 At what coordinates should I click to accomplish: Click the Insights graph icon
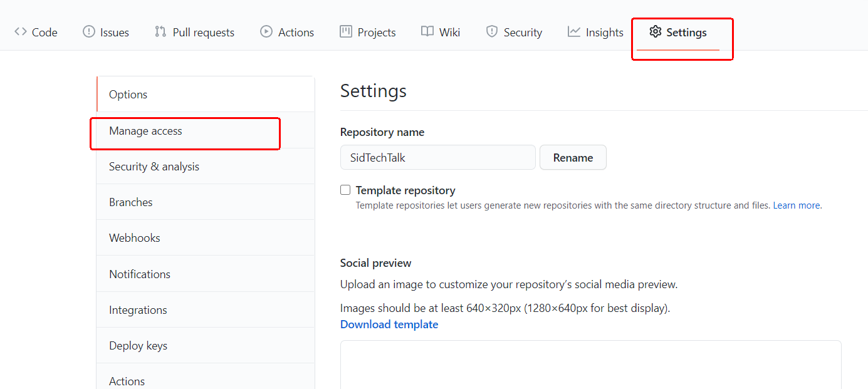pos(573,31)
